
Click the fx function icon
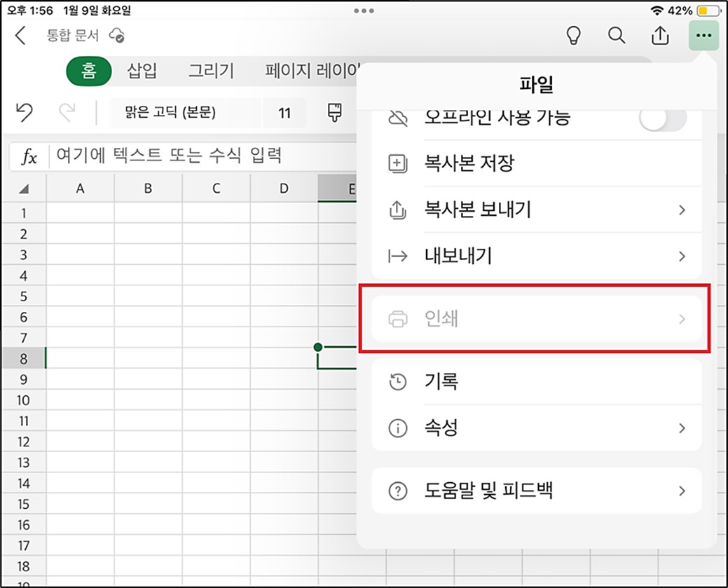29,156
